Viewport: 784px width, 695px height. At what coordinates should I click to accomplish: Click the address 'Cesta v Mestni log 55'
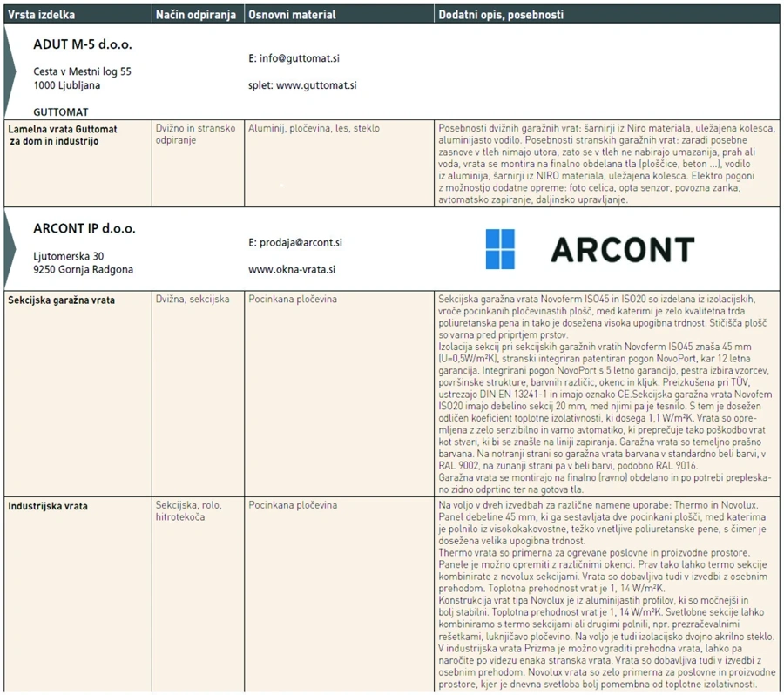tap(82, 71)
